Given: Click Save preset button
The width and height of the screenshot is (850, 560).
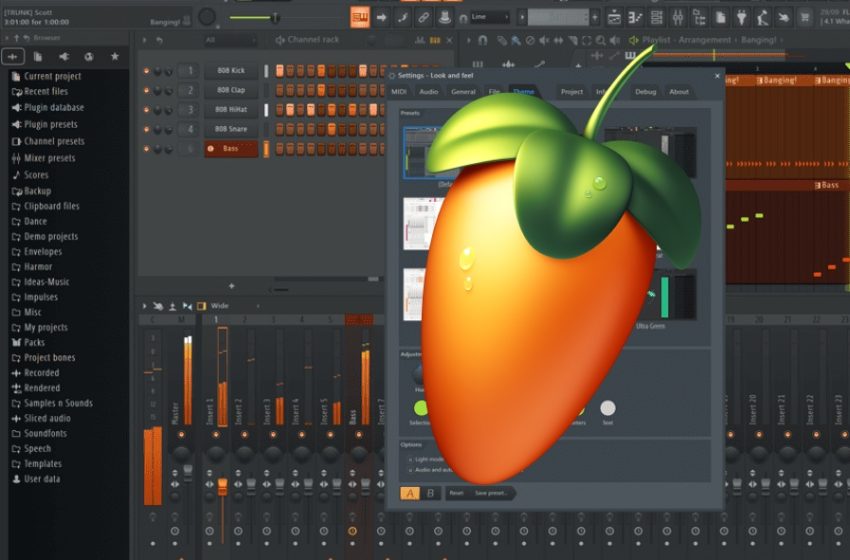Looking at the screenshot, I should (x=491, y=493).
